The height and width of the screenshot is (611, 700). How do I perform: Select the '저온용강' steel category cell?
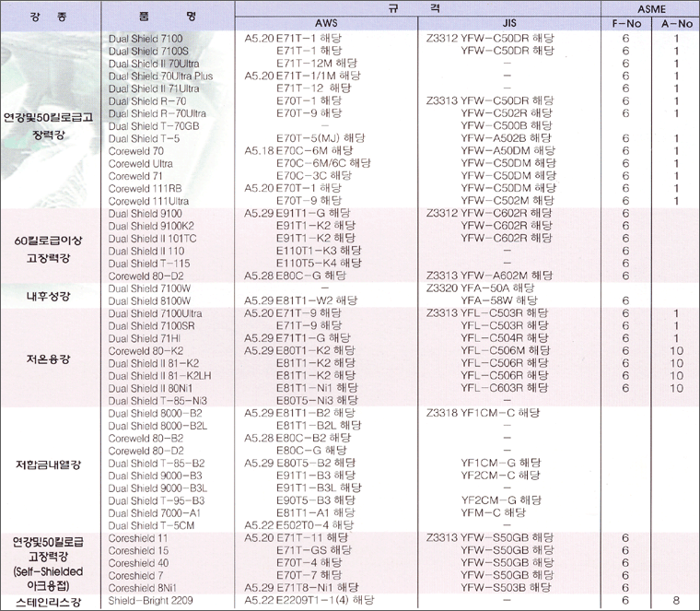tap(48, 358)
